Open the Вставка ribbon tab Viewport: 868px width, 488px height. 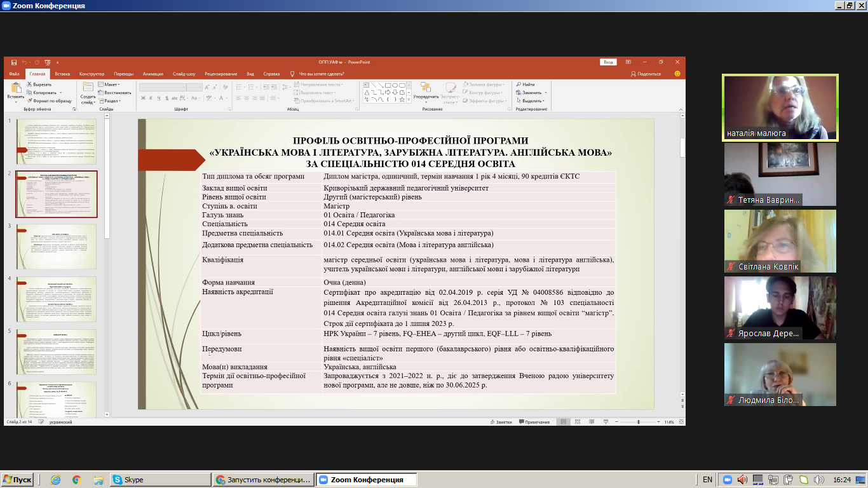coord(62,74)
